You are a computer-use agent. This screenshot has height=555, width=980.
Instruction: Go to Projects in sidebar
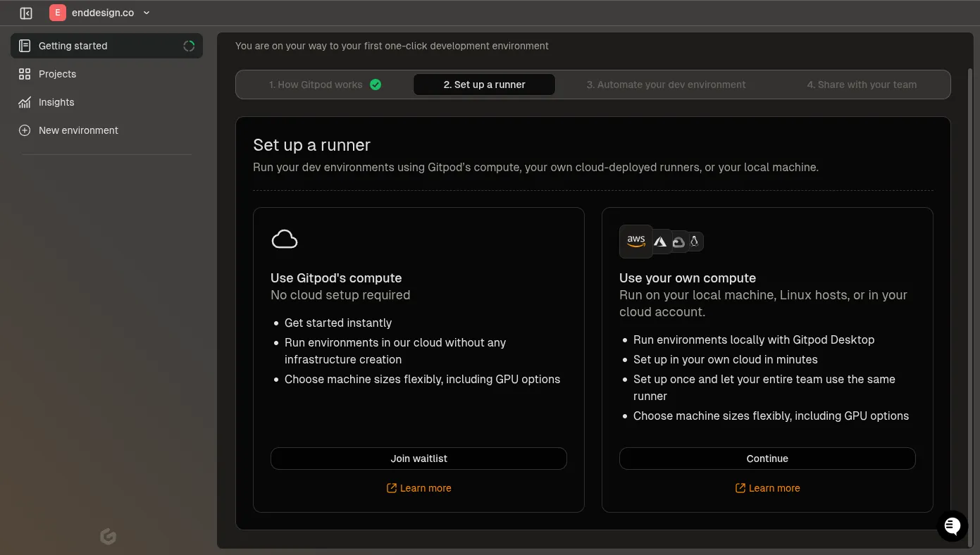pyautogui.click(x=106, y=74)
